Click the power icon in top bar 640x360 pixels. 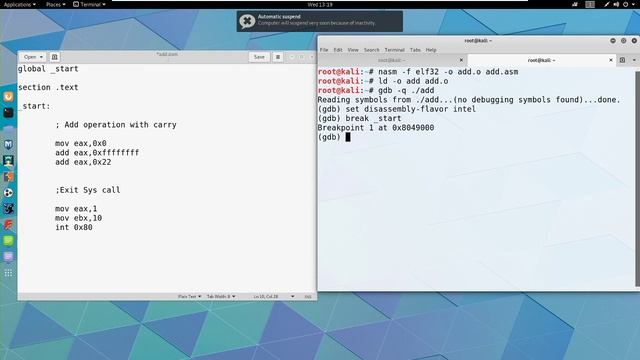click(625, 4)
